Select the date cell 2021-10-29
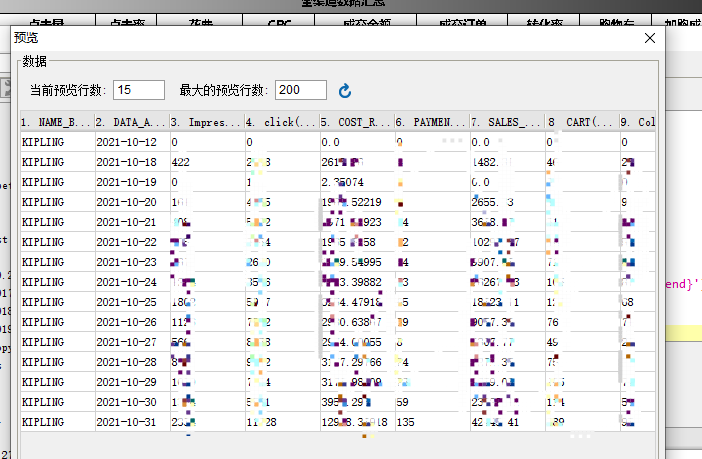 click(133, 382)
